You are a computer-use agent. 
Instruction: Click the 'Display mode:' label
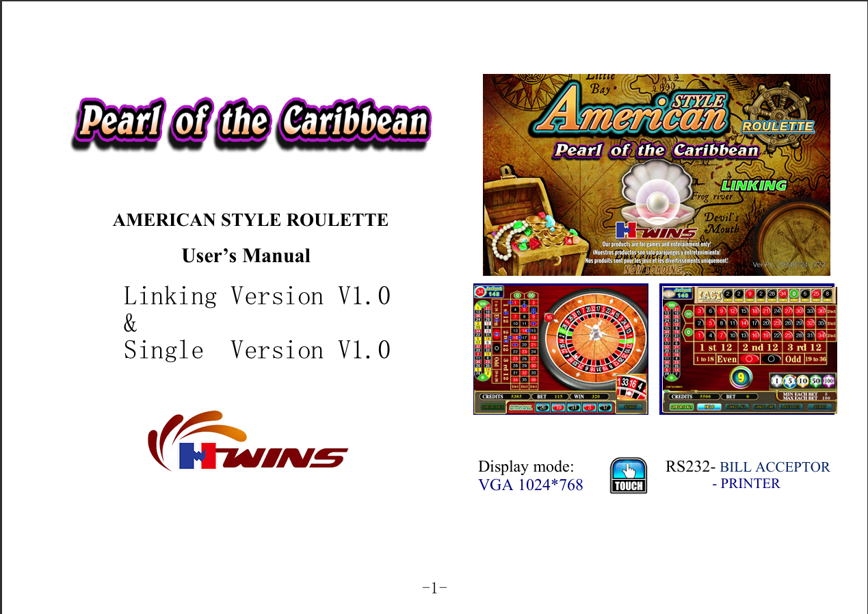point(526,467)
